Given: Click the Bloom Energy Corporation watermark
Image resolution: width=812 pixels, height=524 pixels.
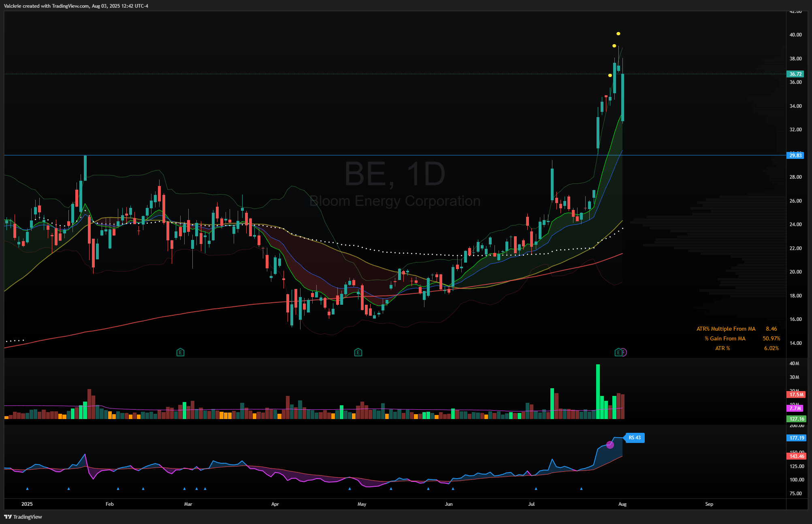Looking at the screenshot, I should [395, 201].
